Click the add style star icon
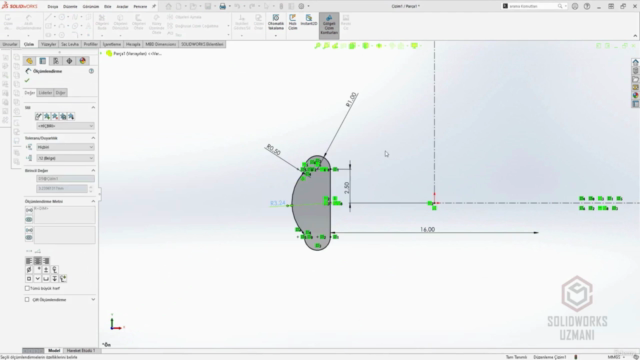640x360 pixels. 47,116
